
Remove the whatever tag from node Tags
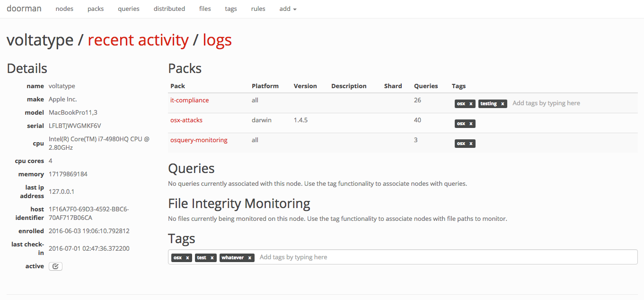click(x=249, y=258)
